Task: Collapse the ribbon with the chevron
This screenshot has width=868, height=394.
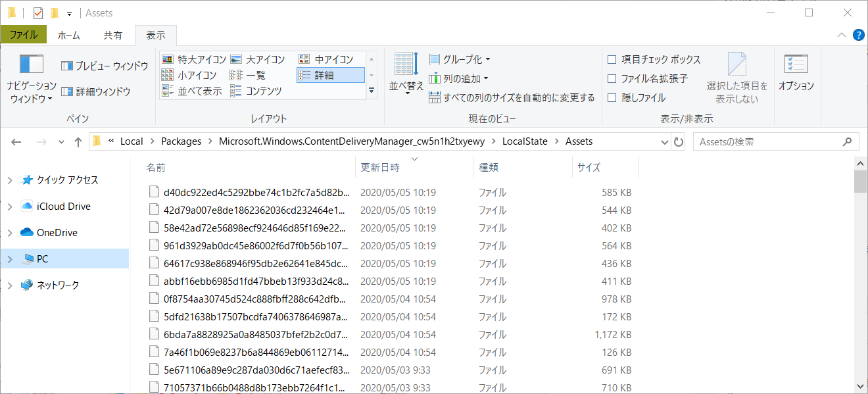Action: click(x=842, y=35)
